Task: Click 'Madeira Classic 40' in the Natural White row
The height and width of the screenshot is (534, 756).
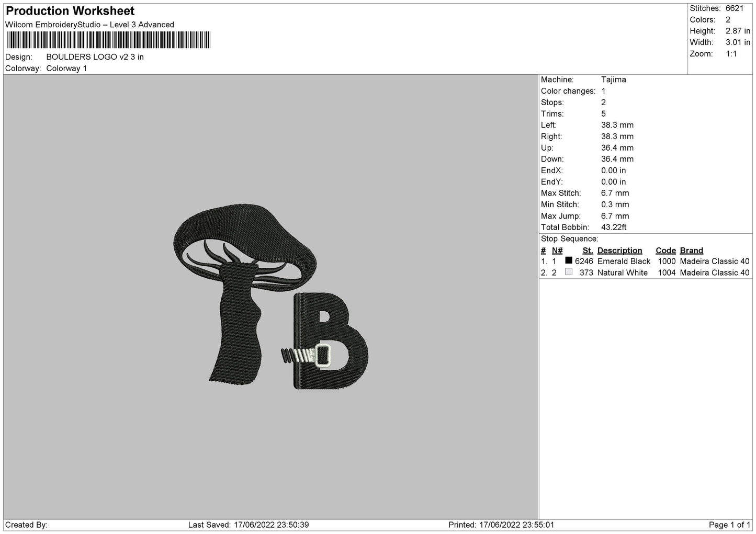Action: click(x=715, y=273)
